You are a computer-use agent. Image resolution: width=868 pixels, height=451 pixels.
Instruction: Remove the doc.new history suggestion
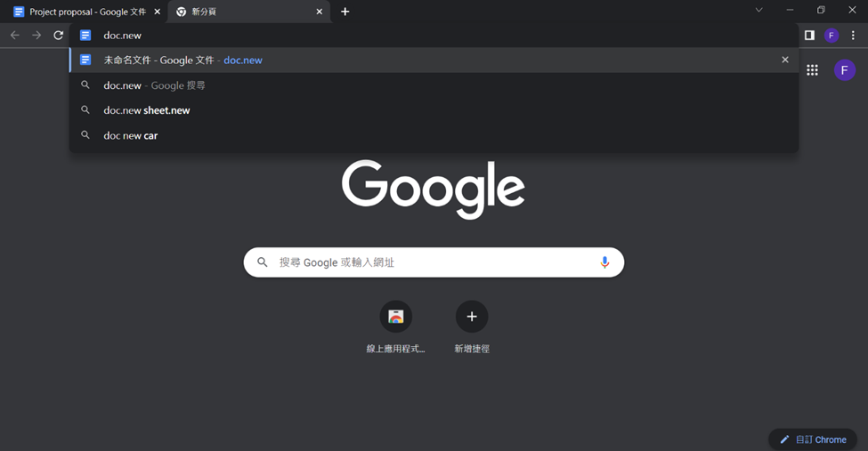click(x=785, y=60)
